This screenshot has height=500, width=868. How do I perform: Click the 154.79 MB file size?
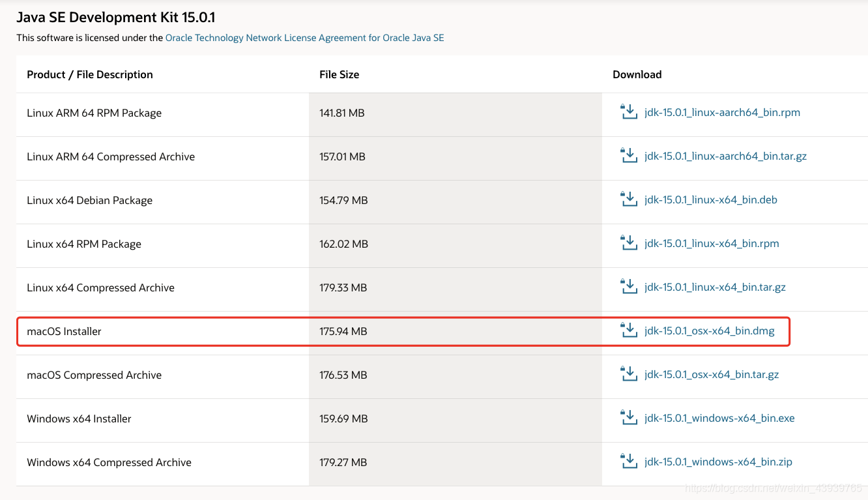point(343,200)
